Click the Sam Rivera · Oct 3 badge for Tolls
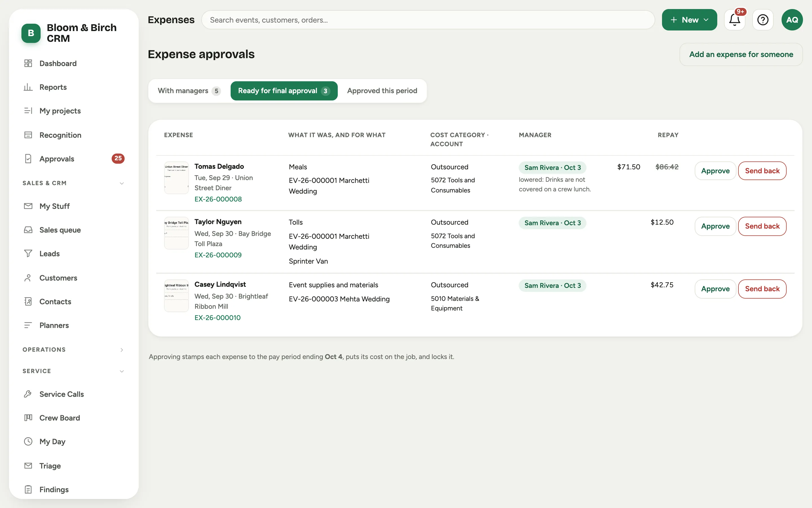The image size is (812, 508). (x=552, y=223)
